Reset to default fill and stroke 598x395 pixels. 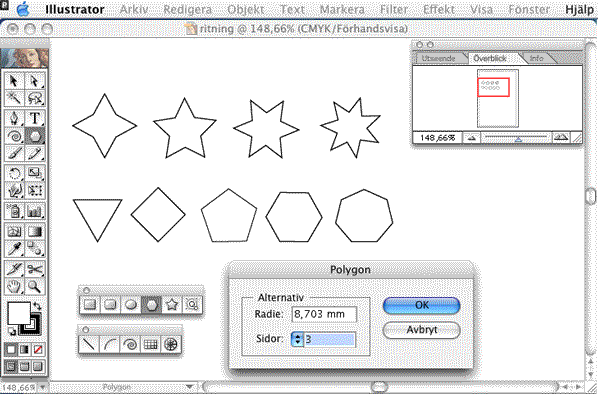point(12,332)
